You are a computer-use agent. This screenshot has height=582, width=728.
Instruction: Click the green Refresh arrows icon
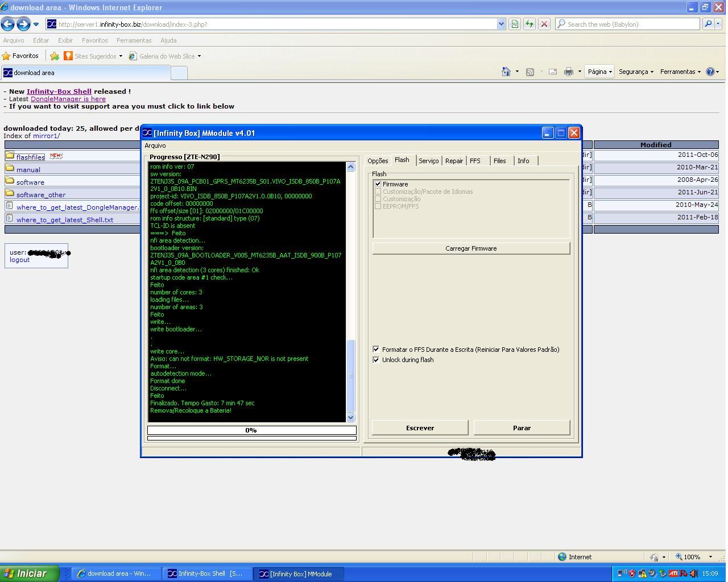pos(529,24)
